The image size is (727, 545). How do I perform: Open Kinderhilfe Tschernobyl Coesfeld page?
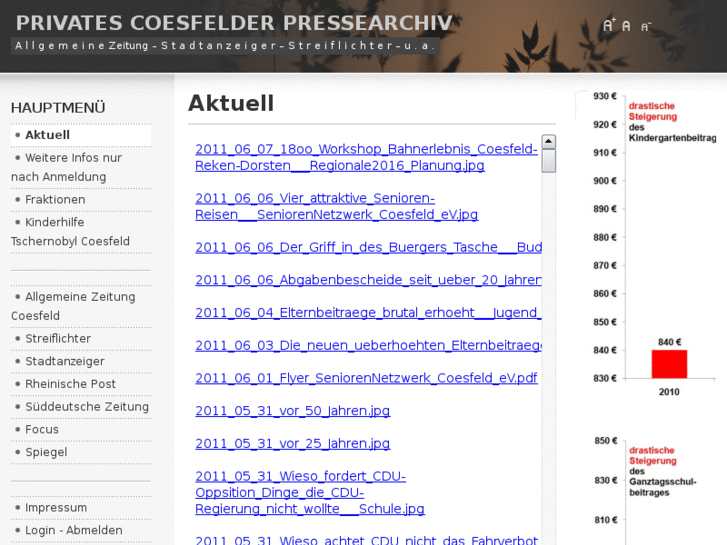(x=81, y=231)
